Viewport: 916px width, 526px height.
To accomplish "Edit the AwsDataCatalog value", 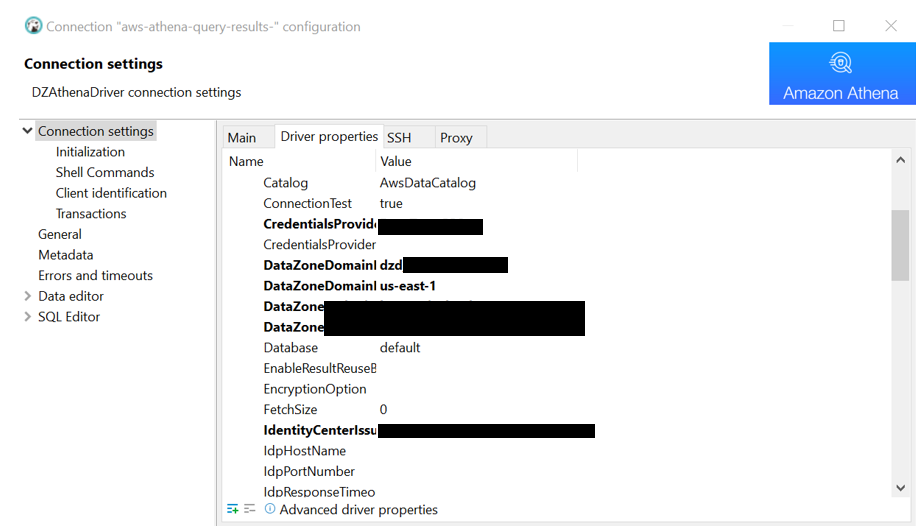I will [x=428, y=183].
